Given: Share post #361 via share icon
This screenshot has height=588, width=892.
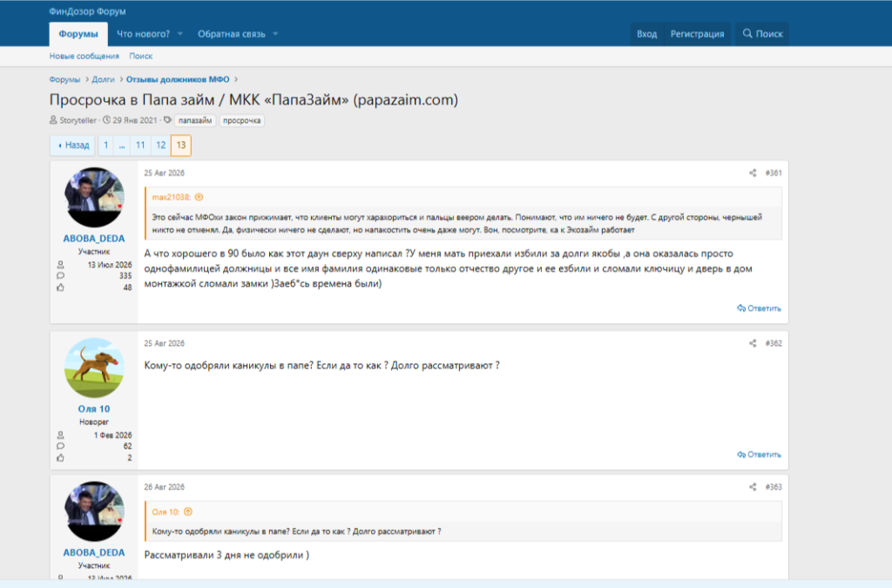Looking at the screenshot, I should [x=753, y=172].
